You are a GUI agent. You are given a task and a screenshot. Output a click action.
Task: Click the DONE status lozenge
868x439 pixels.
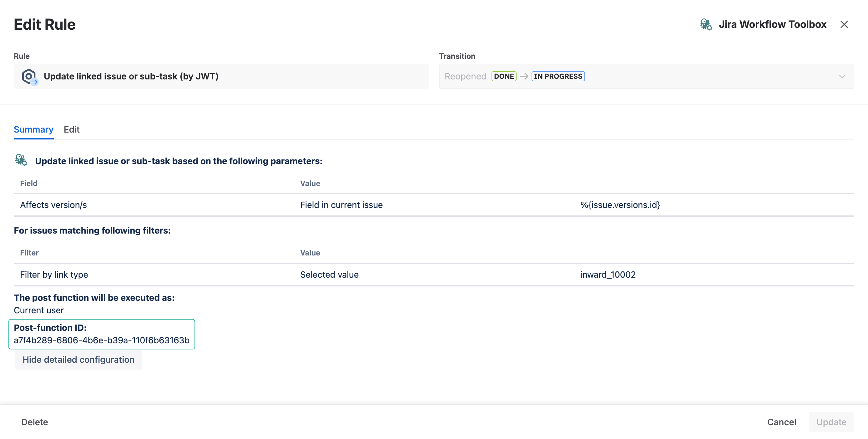[x=503, y=77]
